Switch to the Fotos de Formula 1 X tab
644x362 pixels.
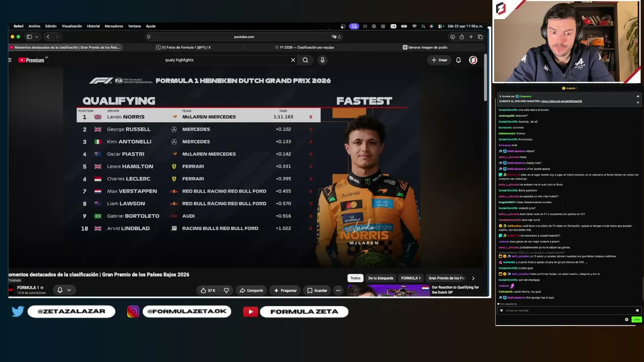coord(184,47)
